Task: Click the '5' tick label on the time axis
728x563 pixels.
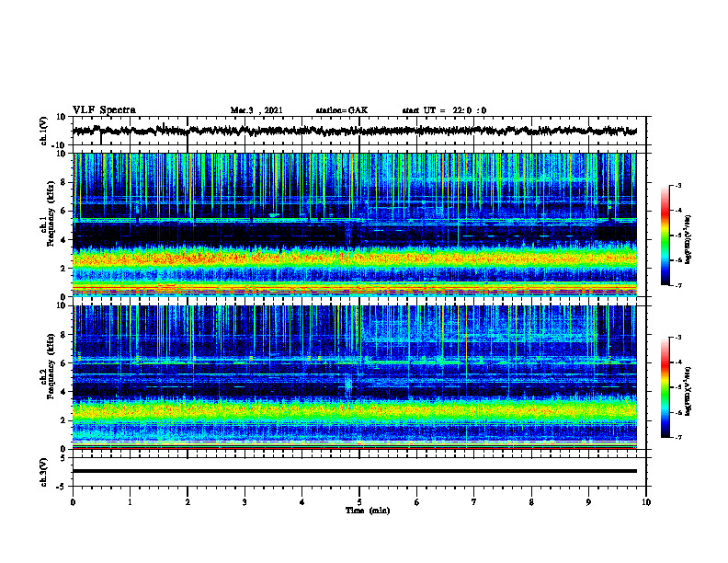Action: pos(359,502)
